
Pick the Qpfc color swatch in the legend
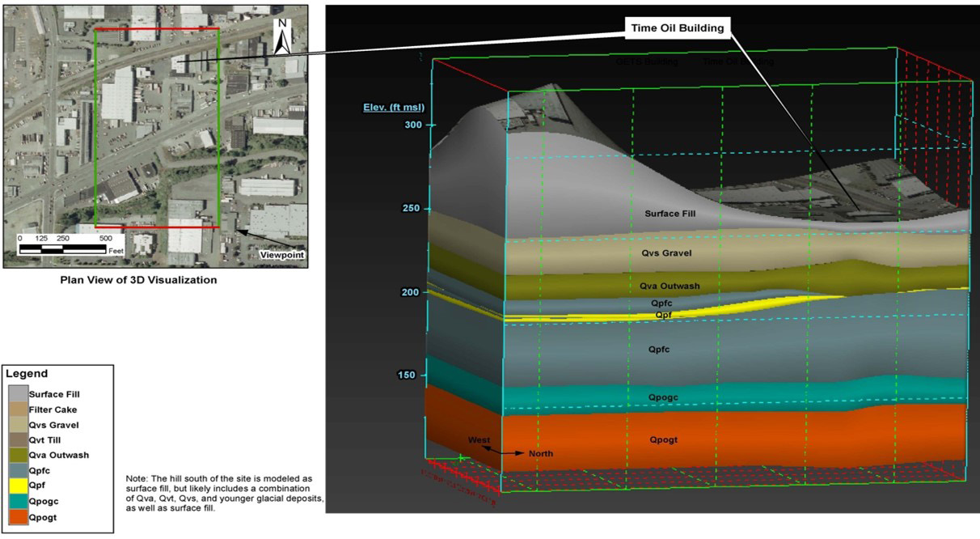point(18,470)
